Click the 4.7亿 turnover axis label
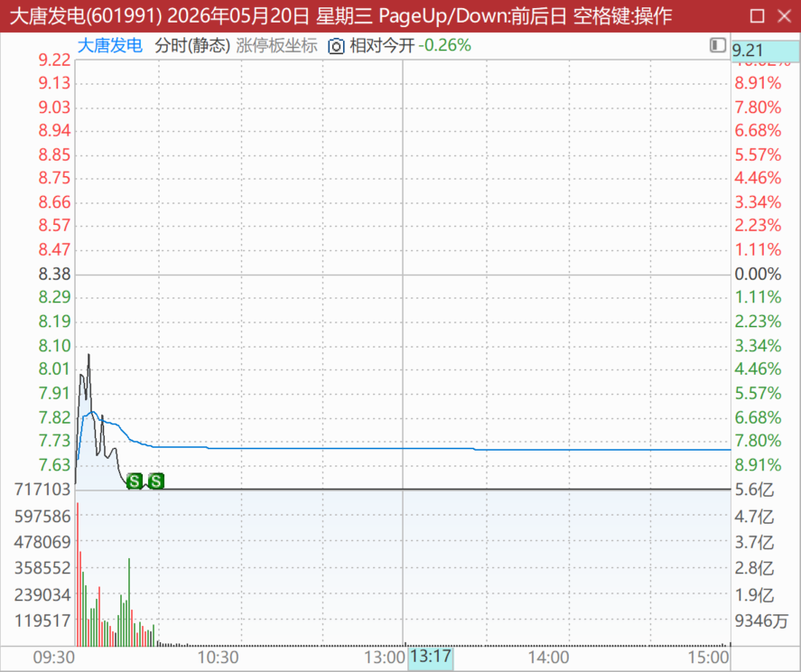 click(x=755, y=516)
